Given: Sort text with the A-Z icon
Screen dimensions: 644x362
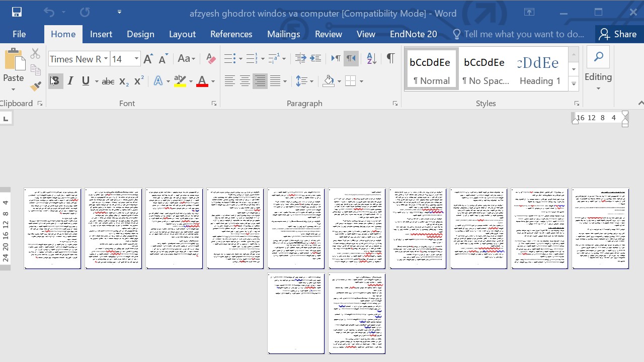Looking at the screenshot, I should pos(371,59).
